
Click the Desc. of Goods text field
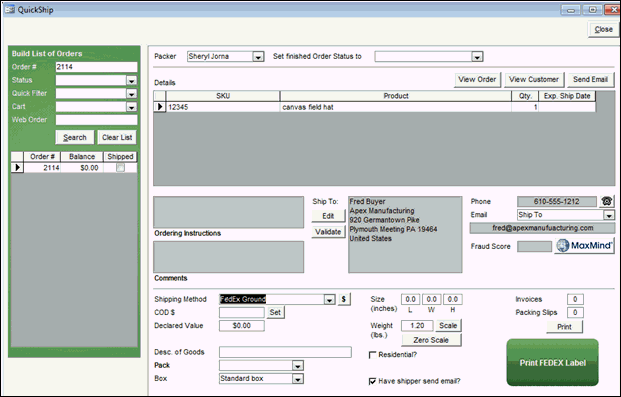click(285, 352)
